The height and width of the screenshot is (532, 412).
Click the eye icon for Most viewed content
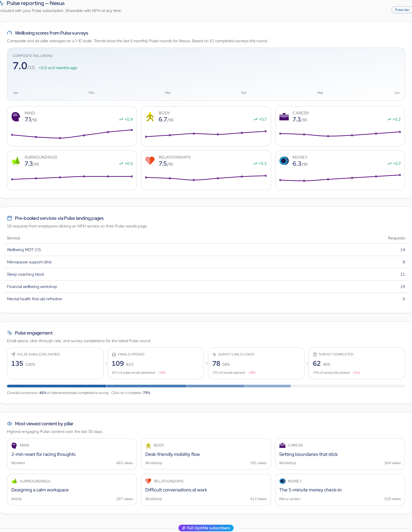10,424
